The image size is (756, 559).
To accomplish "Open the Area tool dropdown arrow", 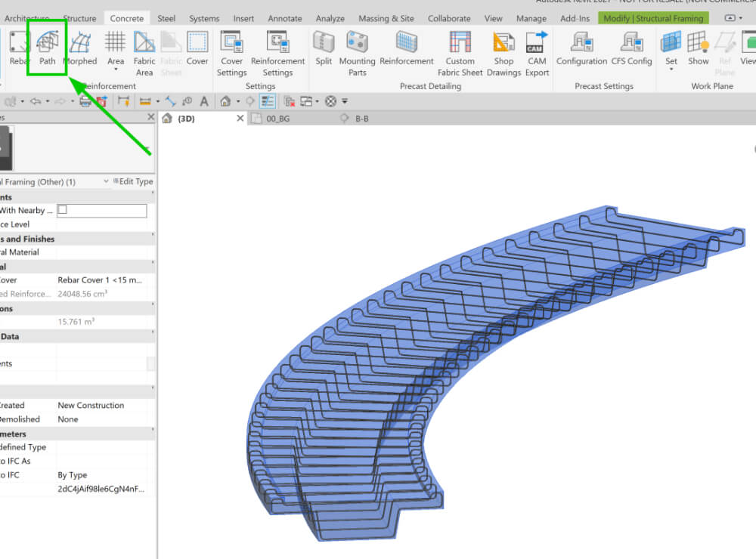I will coord(116,69).
